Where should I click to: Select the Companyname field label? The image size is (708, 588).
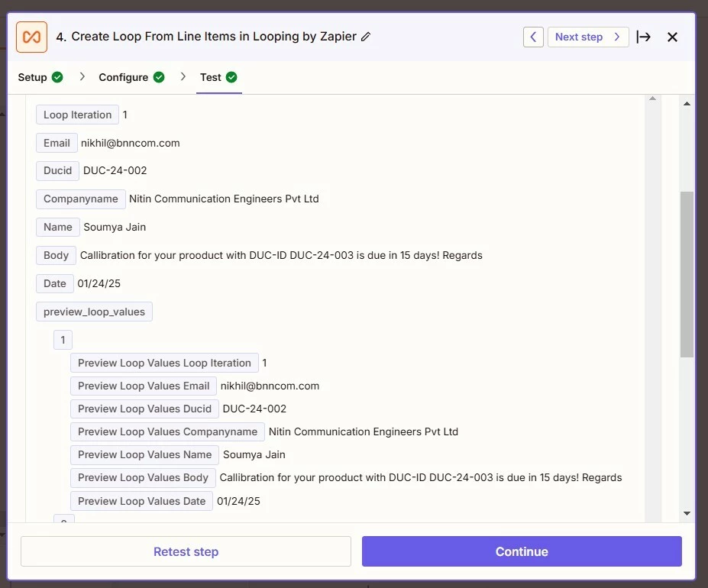coord(81,199)
